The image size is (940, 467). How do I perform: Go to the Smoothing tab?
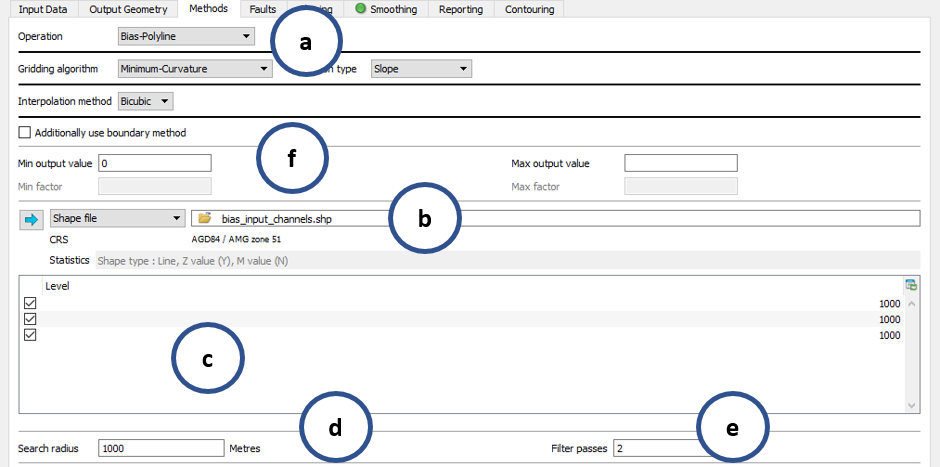pyautogui.click(x=390, y=9)
